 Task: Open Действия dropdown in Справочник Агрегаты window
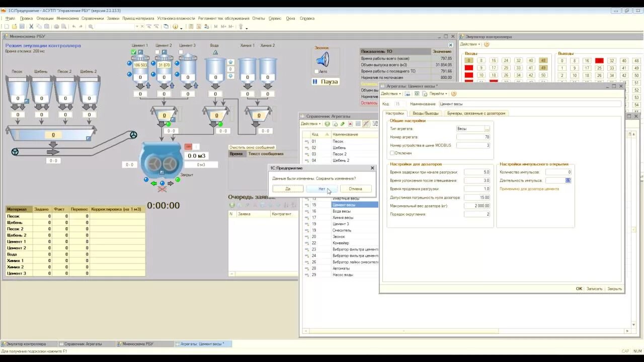pos(311,124)
